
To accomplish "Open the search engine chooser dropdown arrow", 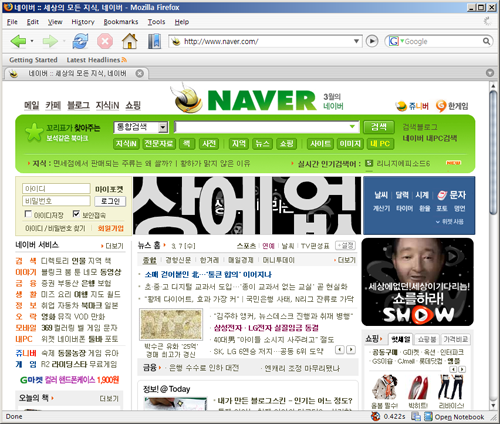I will click(402, 41).
